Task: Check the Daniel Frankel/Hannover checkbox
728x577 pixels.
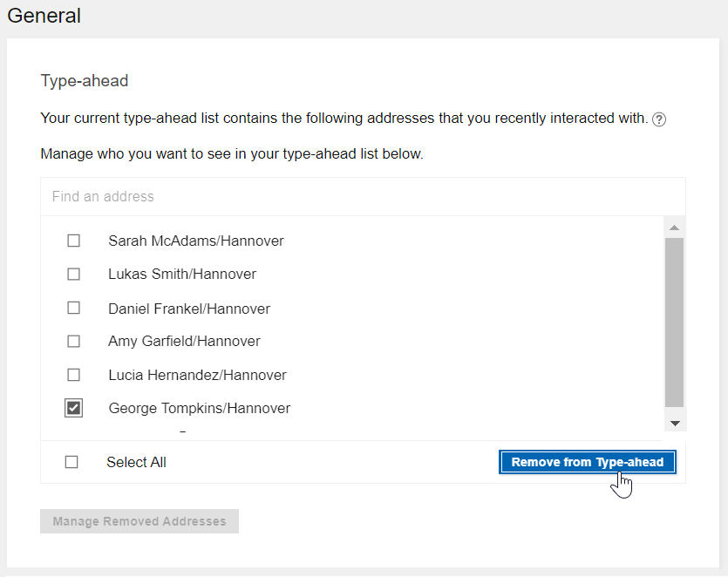Action: click(74, 308)
